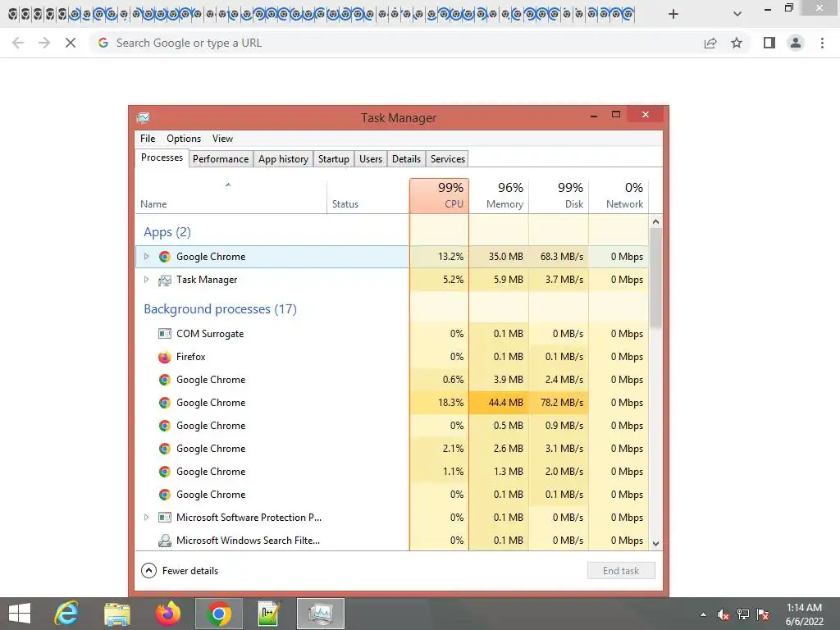Click the scrollbar up arrow
Viewport: 840px width, 630px height.
click(655, 221)
